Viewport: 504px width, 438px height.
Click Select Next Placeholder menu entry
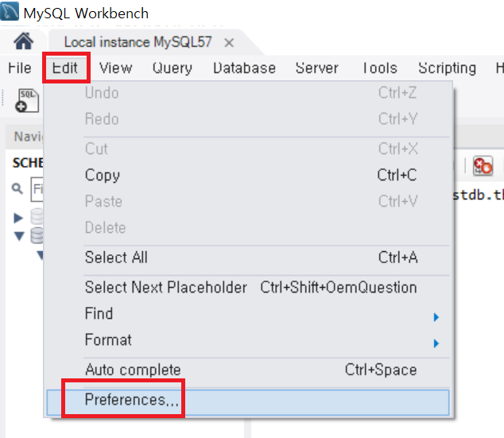pos(248,287)
